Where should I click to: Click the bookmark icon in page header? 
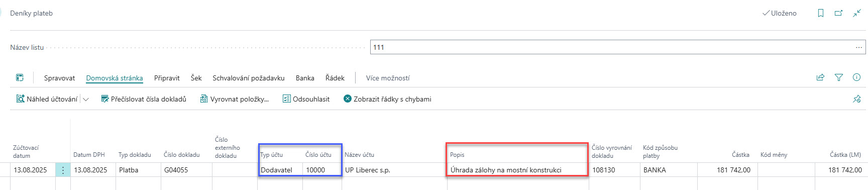[x=821, y=13]
